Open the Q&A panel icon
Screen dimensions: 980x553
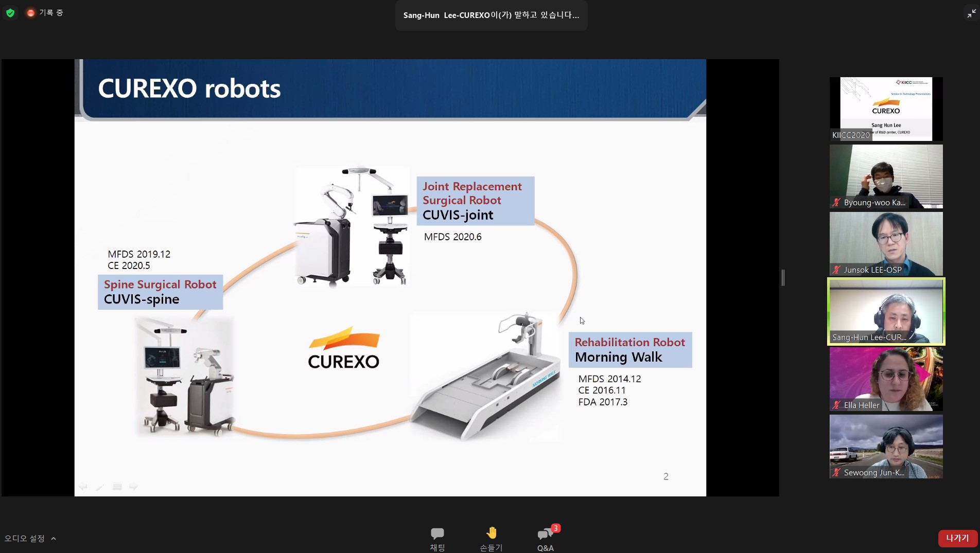(x=544, y=534)
